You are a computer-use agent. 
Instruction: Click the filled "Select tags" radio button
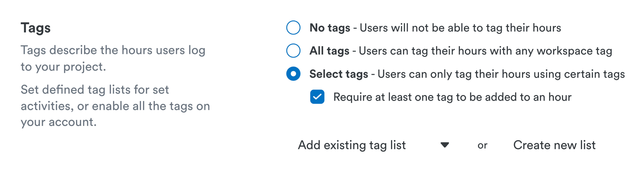293,74
